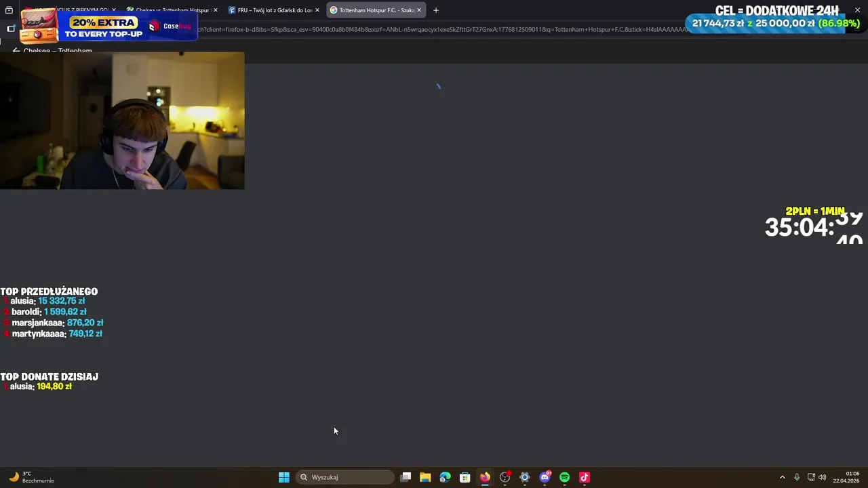Close the Tottenham Hotspur F.C. tab
Screen dimensions: 868x488
[x=418, y=10]
